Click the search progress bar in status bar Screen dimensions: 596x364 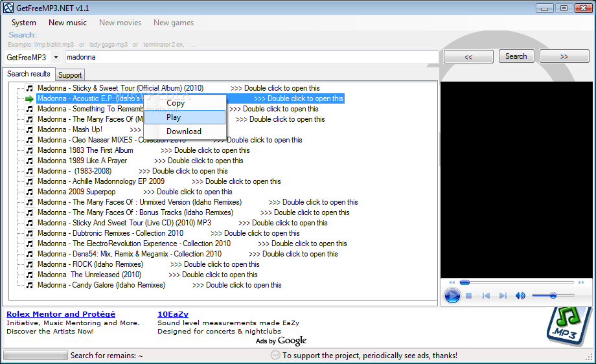[36, 356]
